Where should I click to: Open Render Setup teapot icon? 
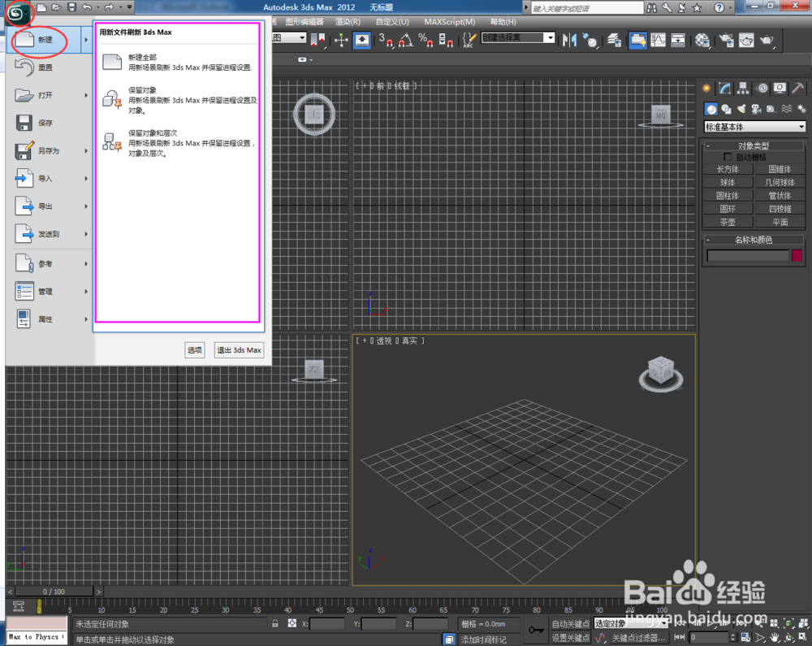click(x=727, y=40)
